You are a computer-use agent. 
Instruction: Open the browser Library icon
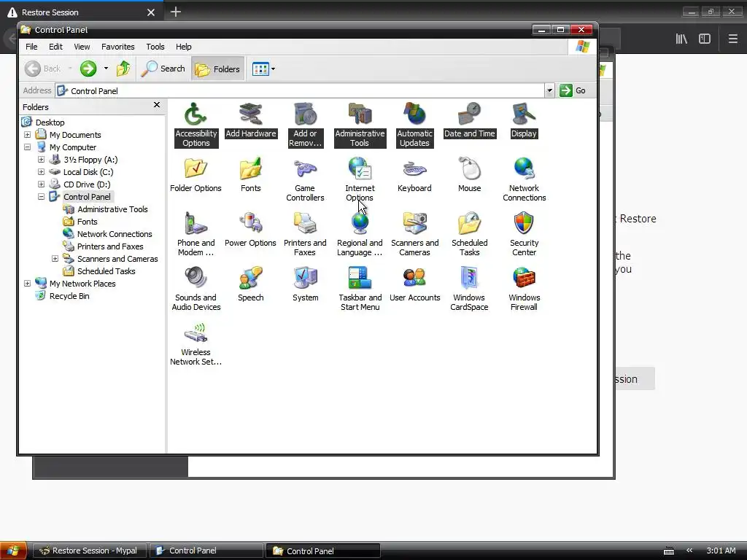pos(681,39)
